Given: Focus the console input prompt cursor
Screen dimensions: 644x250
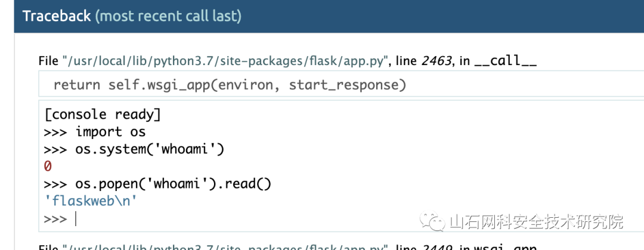Looking at the screenshot, I should [76, 219].
